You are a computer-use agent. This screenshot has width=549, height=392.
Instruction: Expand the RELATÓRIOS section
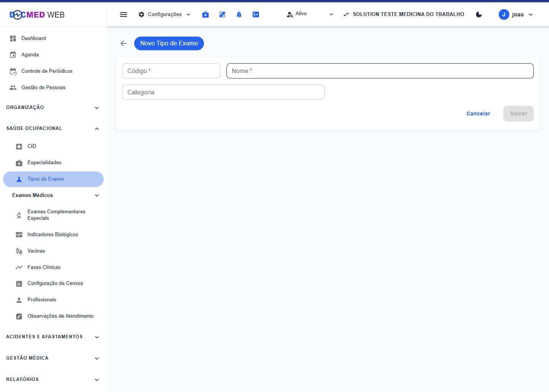(x=53, y=379)
